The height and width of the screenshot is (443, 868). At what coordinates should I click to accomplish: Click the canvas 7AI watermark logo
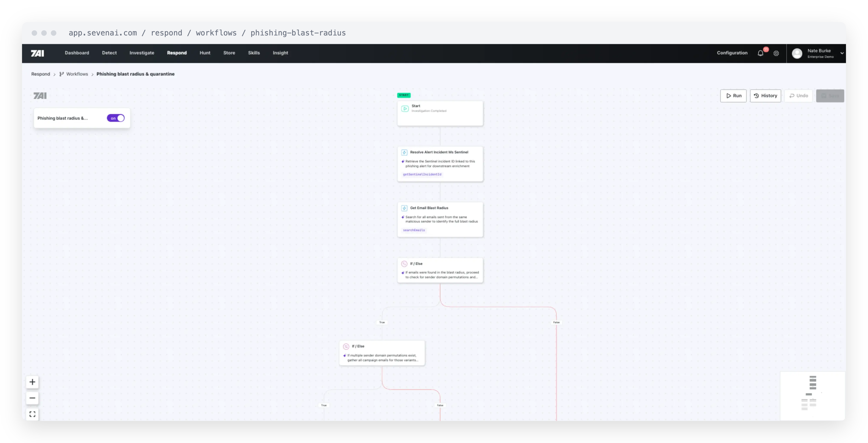(40, 96)
